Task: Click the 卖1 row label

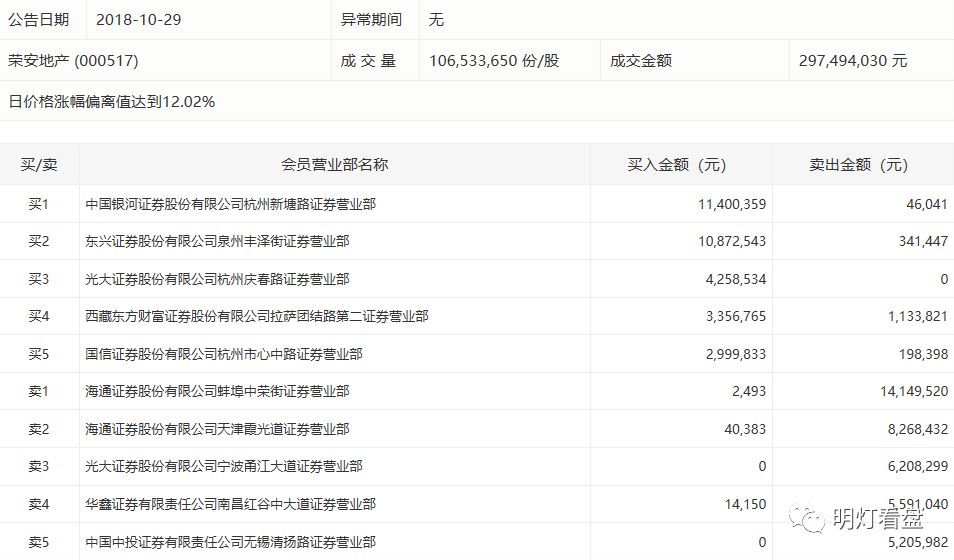Action: click(38, 391)
